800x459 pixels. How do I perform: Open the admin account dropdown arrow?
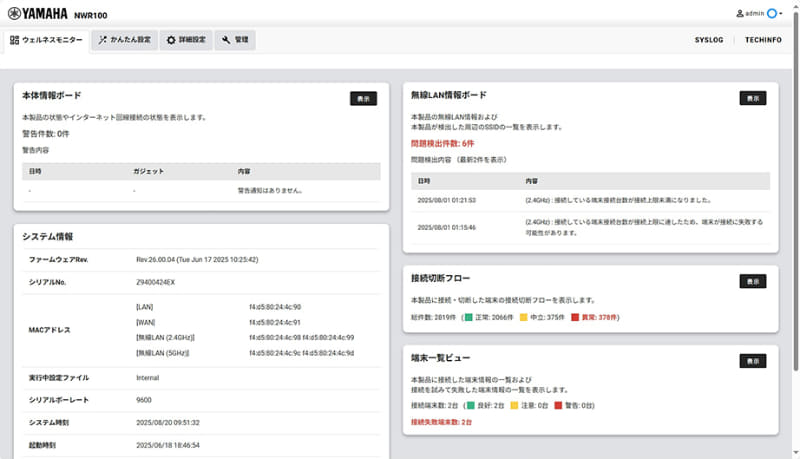781,14
